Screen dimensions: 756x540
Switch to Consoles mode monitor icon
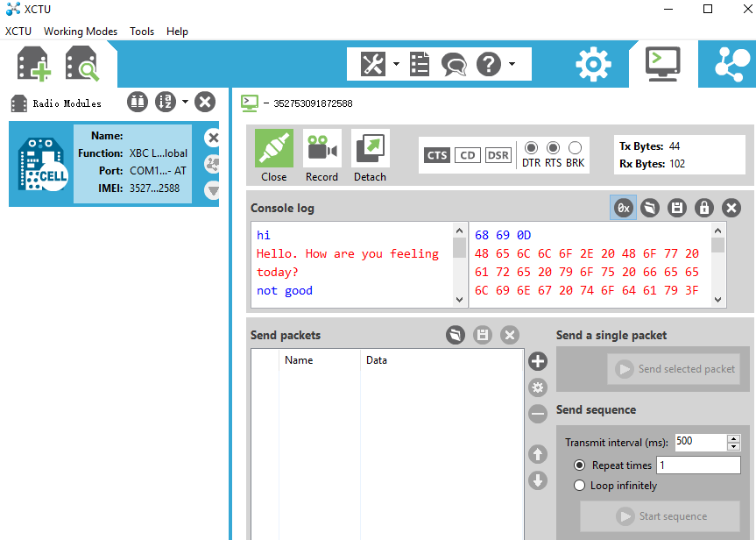(663, 64)
